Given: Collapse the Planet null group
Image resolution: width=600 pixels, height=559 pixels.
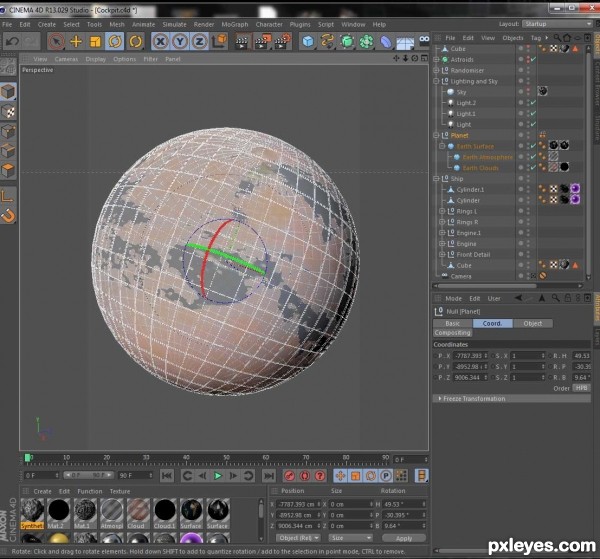Looking at the screenshot, I should coord(436,135).
